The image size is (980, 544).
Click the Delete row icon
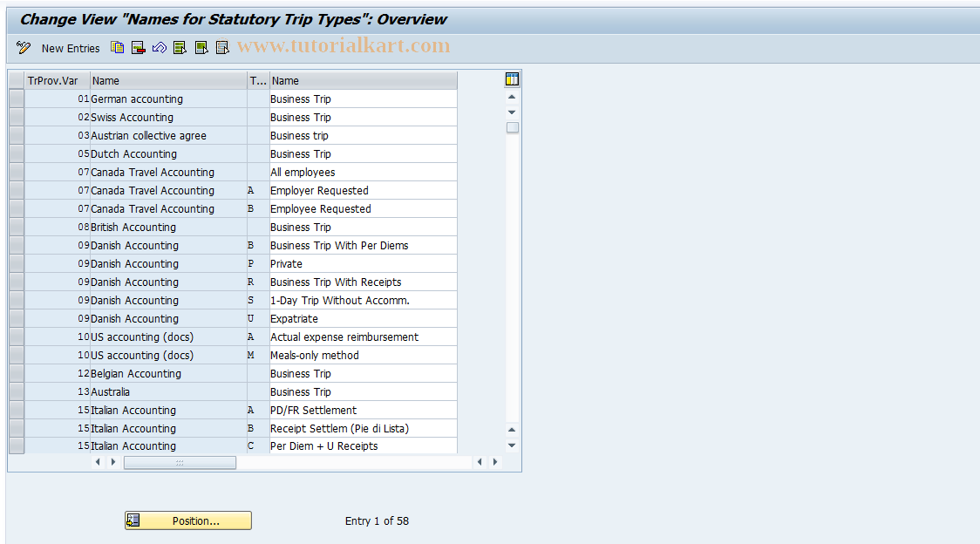coord(138,48)
